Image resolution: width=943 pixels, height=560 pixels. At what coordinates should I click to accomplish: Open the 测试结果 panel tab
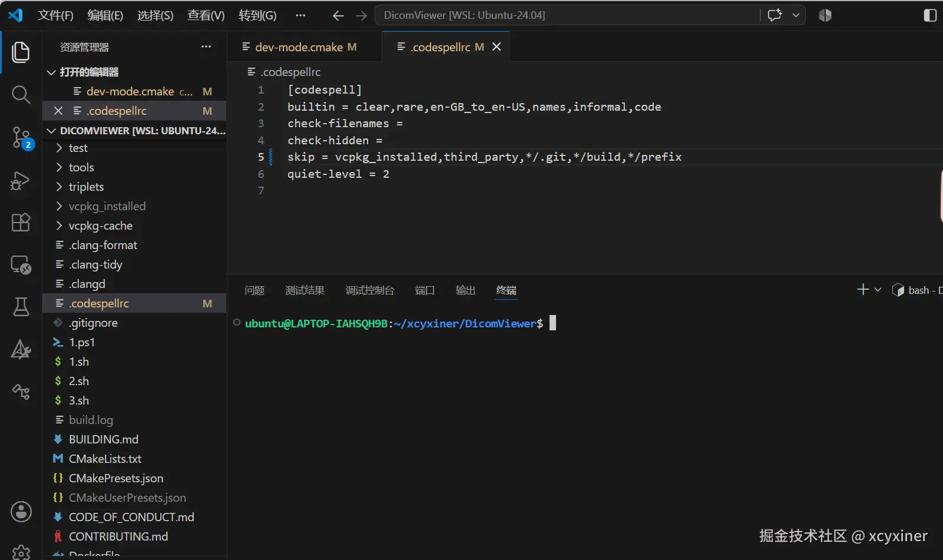coord(305,290)
